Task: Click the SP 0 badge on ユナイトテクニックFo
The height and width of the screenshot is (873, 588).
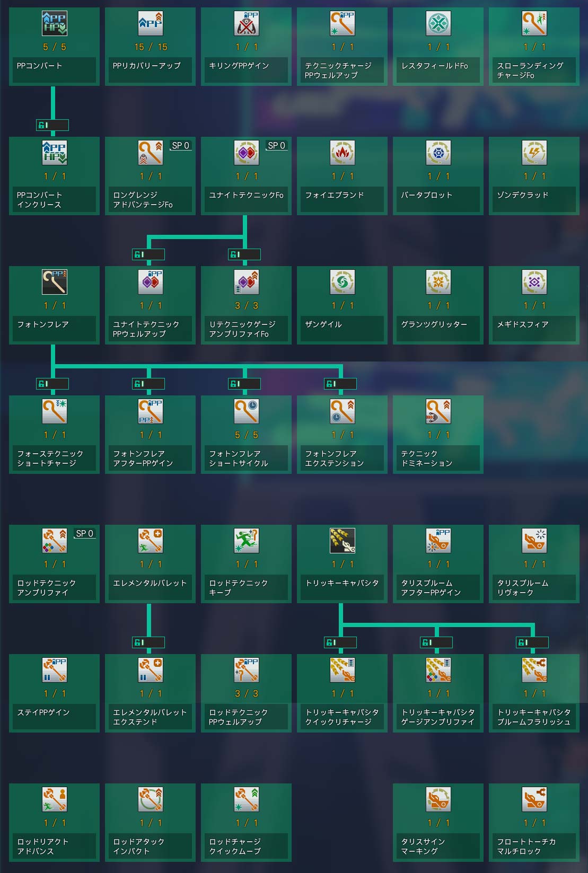Action: pyautogui.click(x=276, y=145)
